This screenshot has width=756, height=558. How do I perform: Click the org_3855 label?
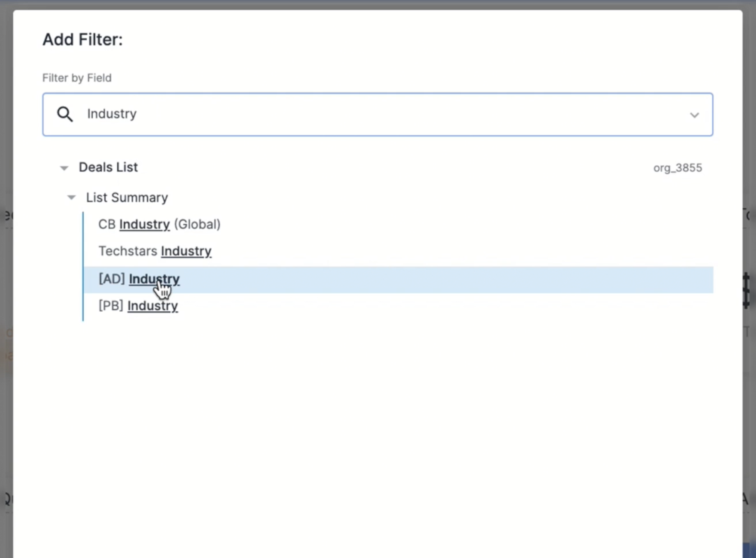[677, 168]
